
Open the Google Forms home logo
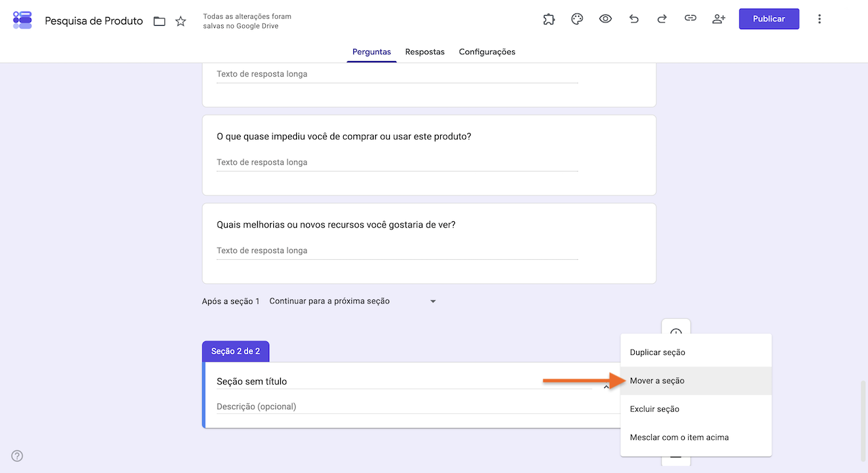tap(22, 20)
